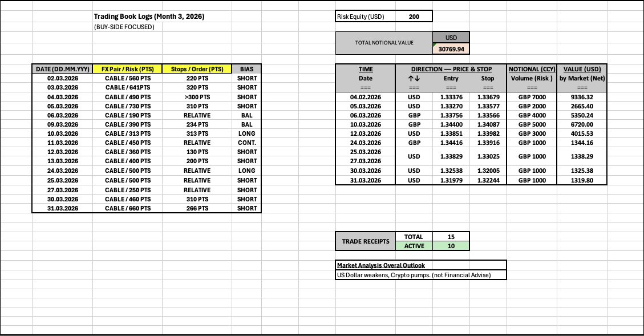This screenshot has height=336, width=644.
Task: Open the 'Market Analysis Overal Outlook' heading cell
Action: coord(380,265)
